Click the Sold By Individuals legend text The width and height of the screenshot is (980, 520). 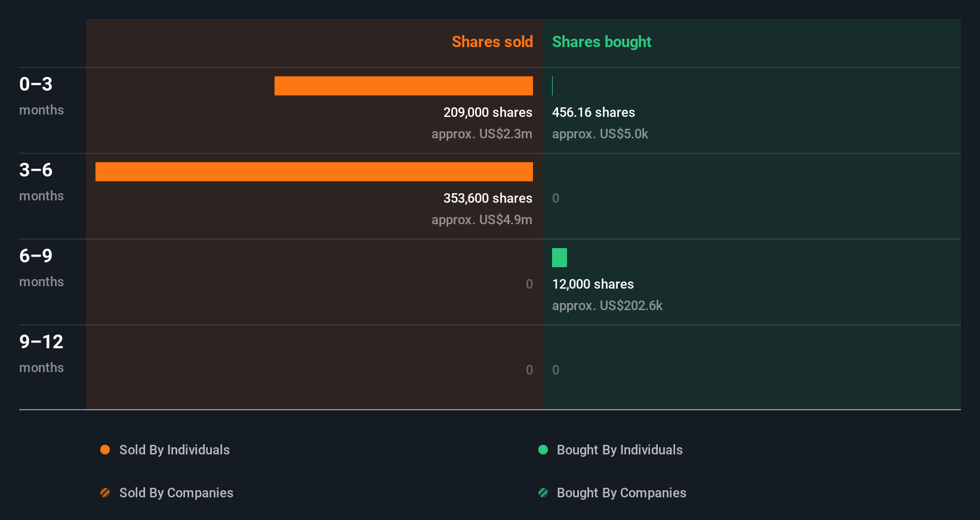coord(174,450)
